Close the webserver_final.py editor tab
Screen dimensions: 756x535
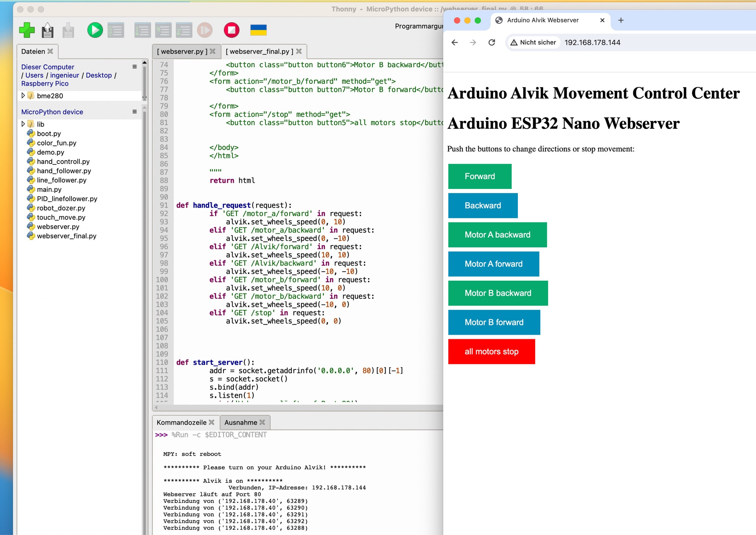point(299,51)
